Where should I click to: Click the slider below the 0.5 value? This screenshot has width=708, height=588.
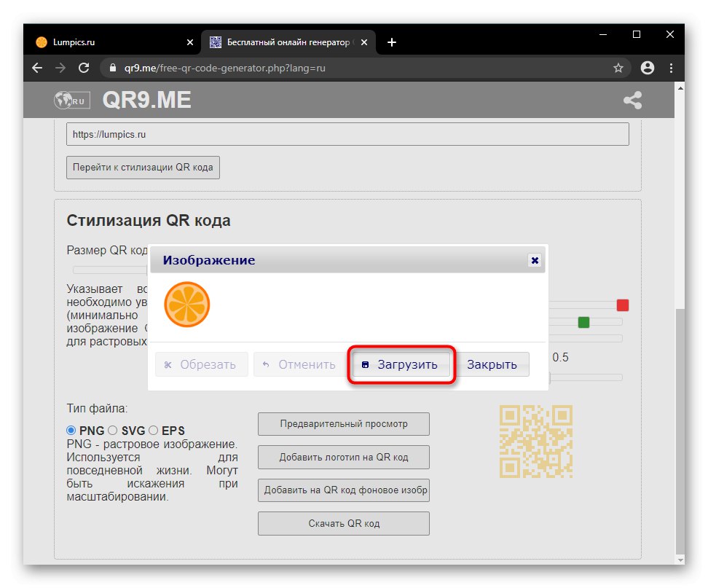coord(586,377)
